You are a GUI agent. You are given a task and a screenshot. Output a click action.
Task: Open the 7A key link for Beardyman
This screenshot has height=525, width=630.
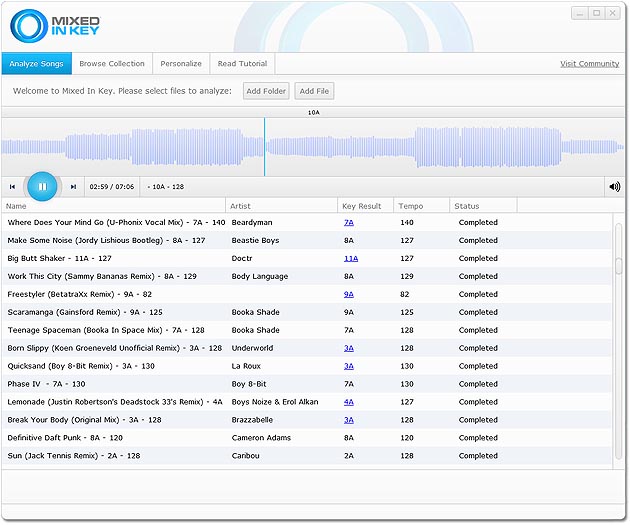[349, 223]
